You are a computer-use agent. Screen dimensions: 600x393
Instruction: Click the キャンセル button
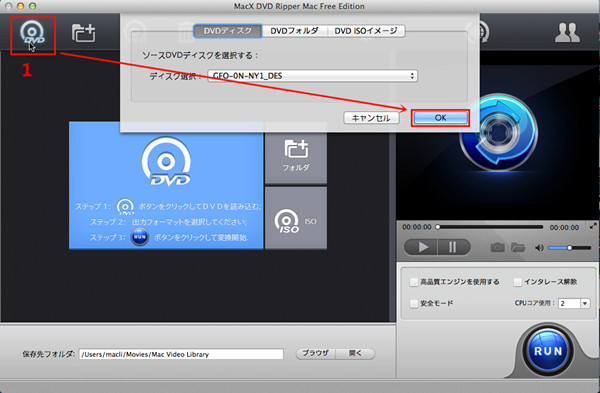coord(371,118)
